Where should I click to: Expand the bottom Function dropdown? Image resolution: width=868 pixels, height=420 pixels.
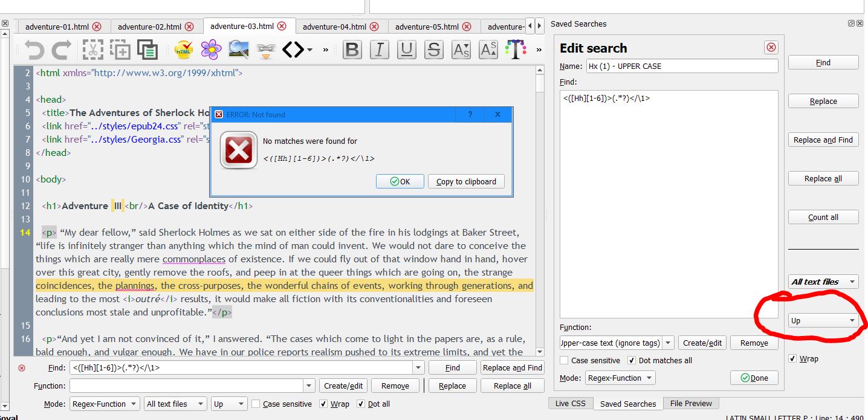tap(309, 386)
